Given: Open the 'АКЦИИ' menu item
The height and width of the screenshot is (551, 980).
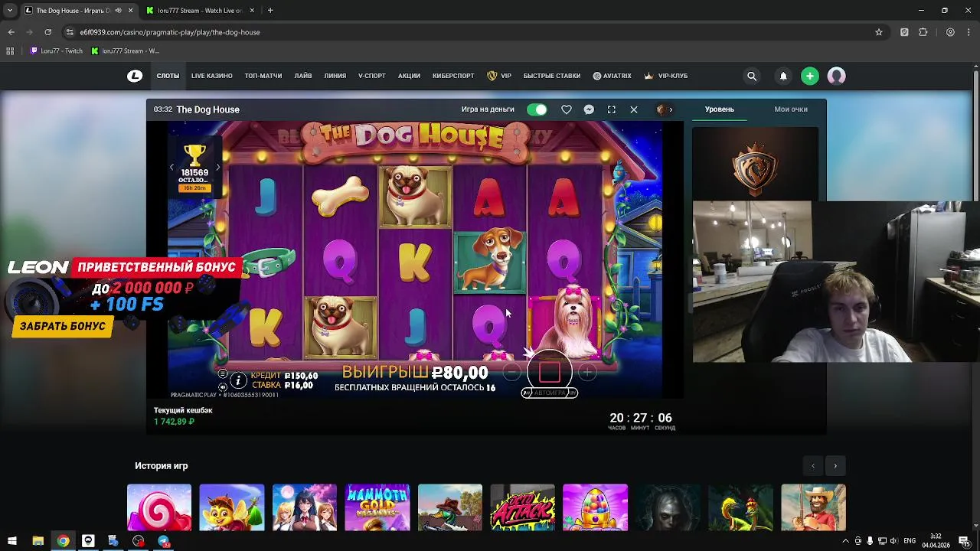Looking at the screenshot, I should coord(409,76).
